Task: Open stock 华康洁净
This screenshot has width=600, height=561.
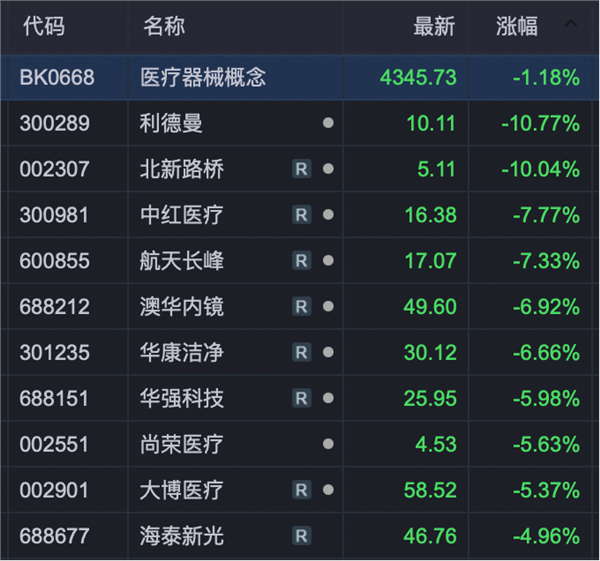Action: 182,353
